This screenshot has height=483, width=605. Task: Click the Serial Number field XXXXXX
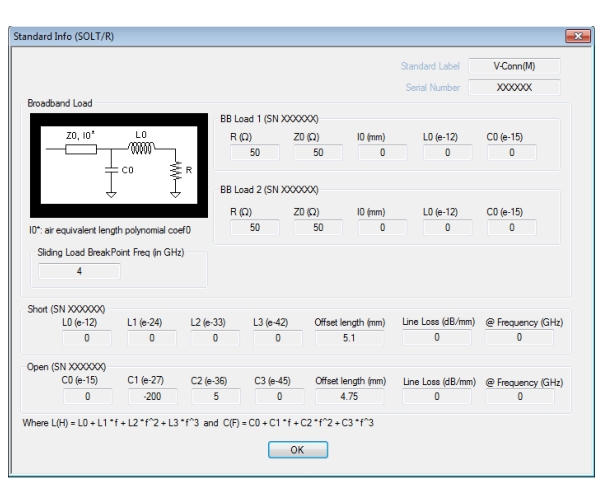514,87
